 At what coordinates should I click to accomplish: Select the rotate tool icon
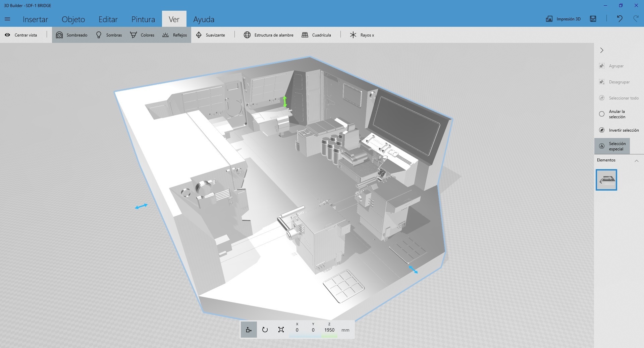tap(265, 330)
